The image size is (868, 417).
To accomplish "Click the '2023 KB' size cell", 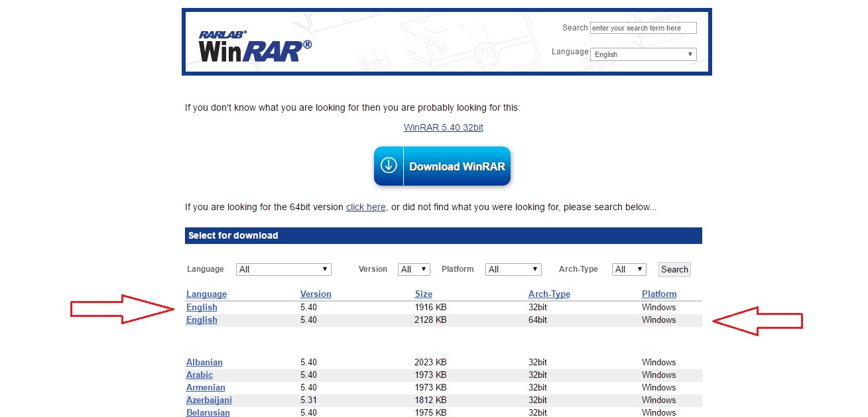I will click(x=431, y=362).
